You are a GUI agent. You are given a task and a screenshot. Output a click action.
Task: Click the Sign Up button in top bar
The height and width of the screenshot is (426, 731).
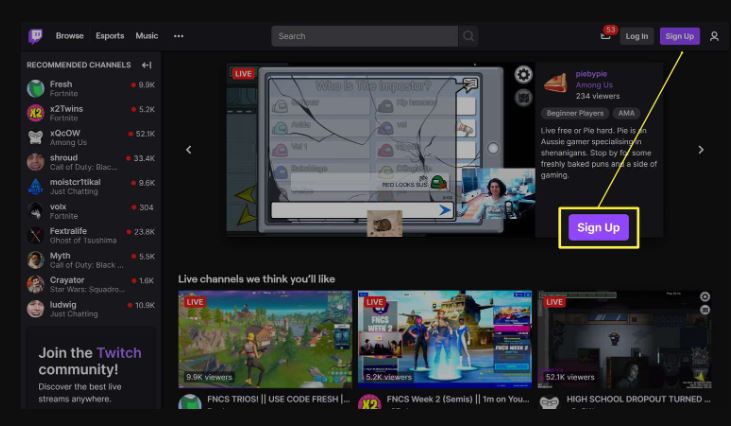point(679,36)
